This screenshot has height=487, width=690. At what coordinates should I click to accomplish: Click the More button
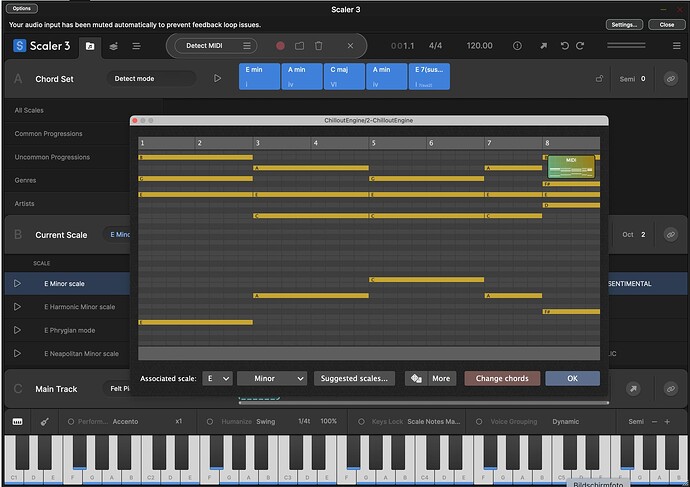click(441, 378)
